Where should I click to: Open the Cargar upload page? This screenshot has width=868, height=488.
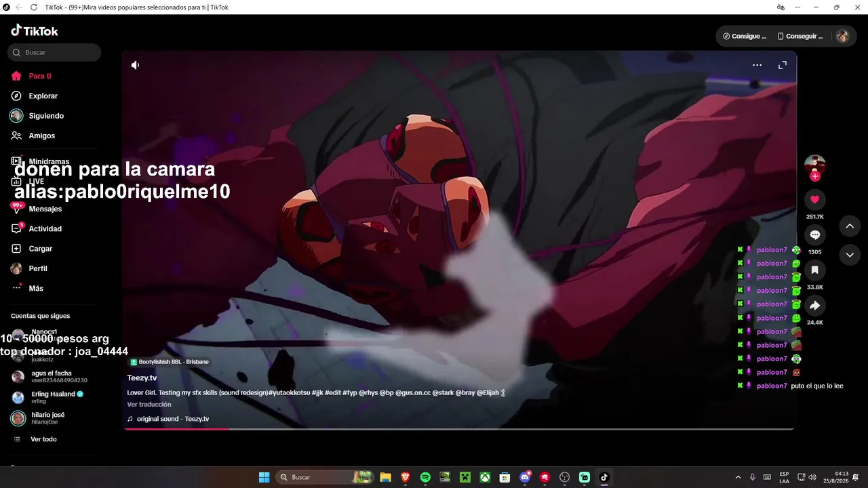(x=41, y=249)
